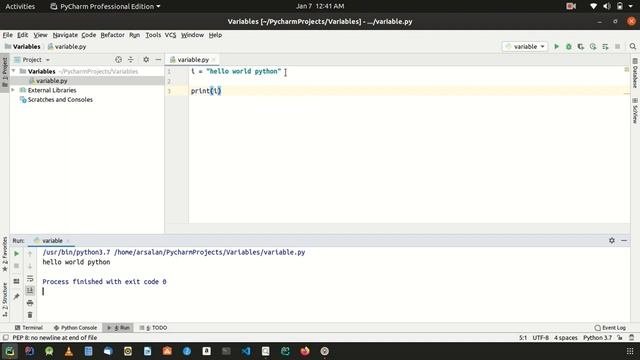Restore layout icon in the Run panel
This screenshot has width=640, height=360.
click(x=16, y=281)
